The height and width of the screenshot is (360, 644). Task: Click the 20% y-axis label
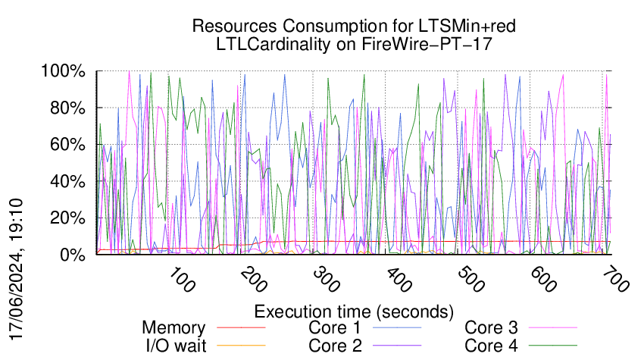(67, 218)
